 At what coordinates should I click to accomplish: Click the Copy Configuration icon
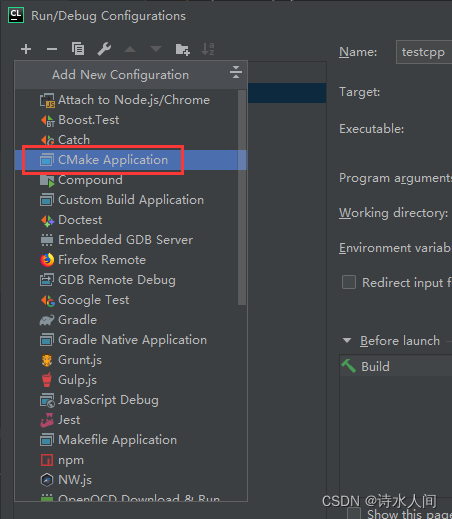(x=78, y=49)
